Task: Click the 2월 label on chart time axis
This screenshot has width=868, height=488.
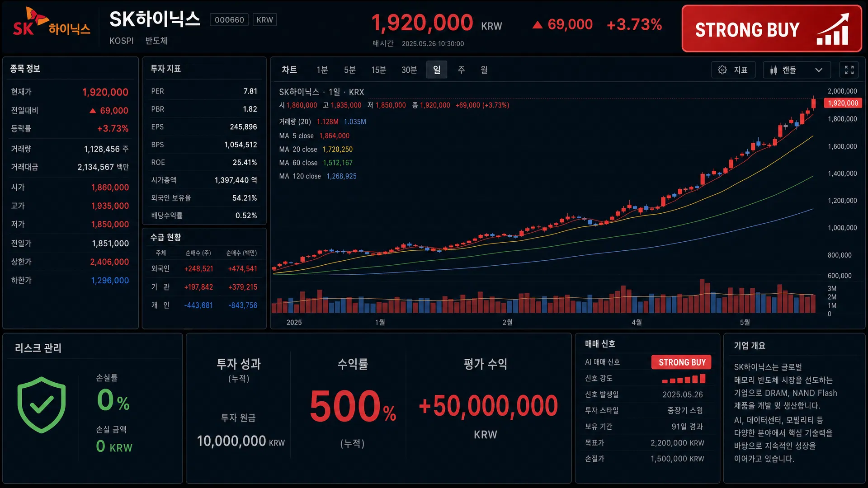Action: [x=507, y=322]
